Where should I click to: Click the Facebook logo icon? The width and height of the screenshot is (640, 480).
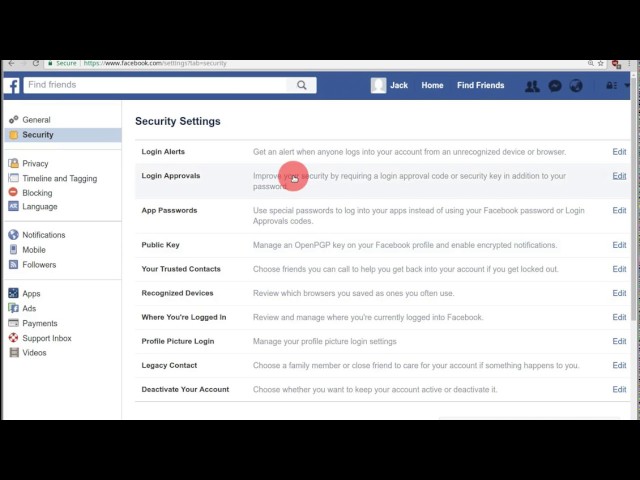(x=13, y=86)
